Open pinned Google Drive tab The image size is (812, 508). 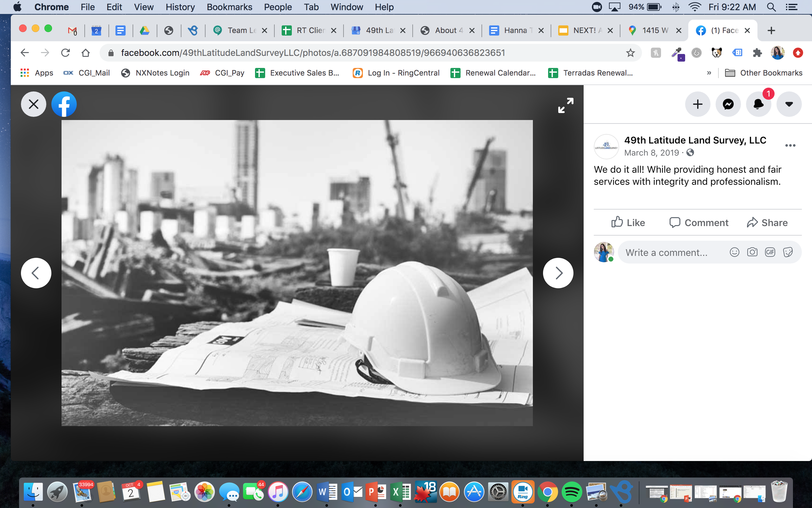[x=145, y=30]
